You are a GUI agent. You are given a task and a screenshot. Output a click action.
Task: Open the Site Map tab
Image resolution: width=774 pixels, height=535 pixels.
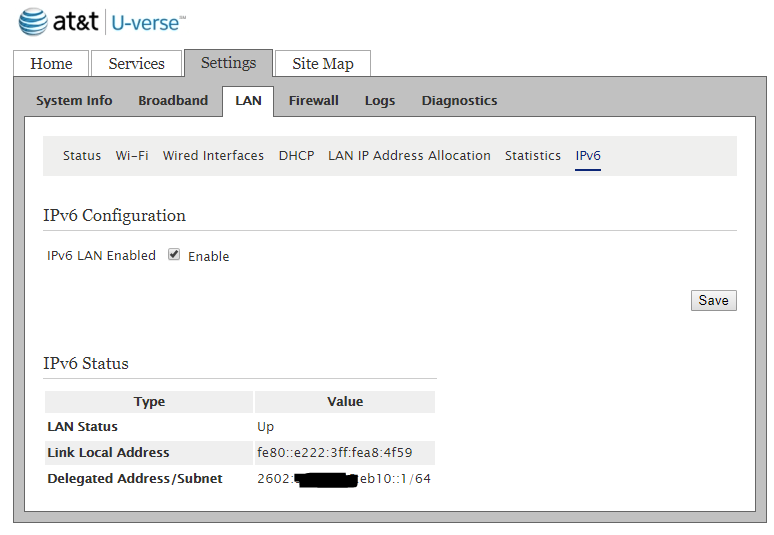[322, 64]
